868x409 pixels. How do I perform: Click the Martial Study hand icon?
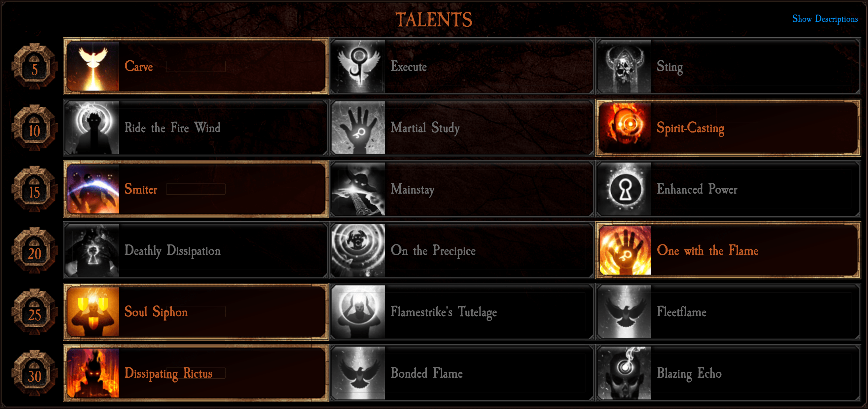pyautogui.click(x=358, y=128)
